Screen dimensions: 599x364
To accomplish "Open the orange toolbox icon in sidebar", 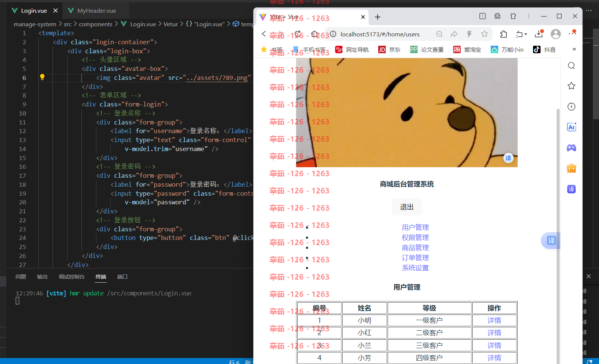I will (x=571, y=168).
